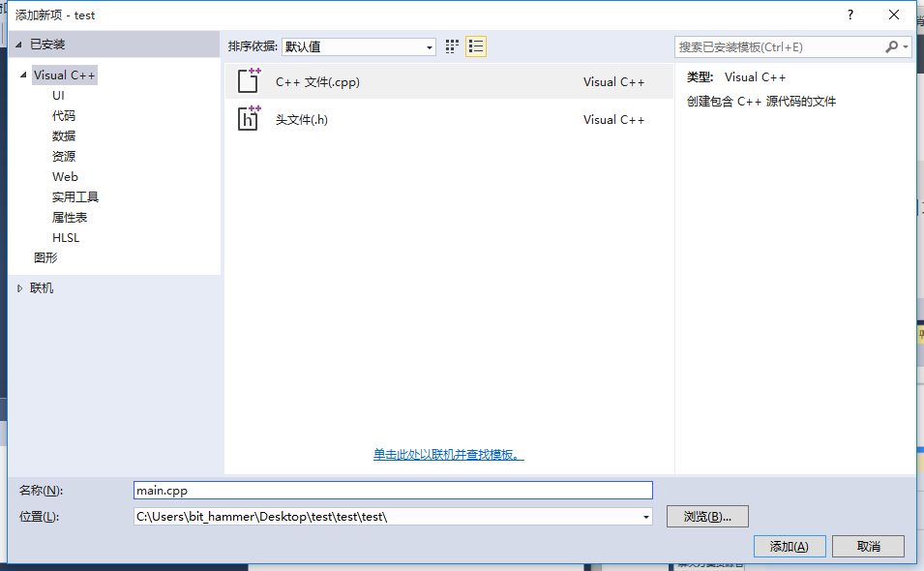Close the Add New Item dialog

click(894, 15)
